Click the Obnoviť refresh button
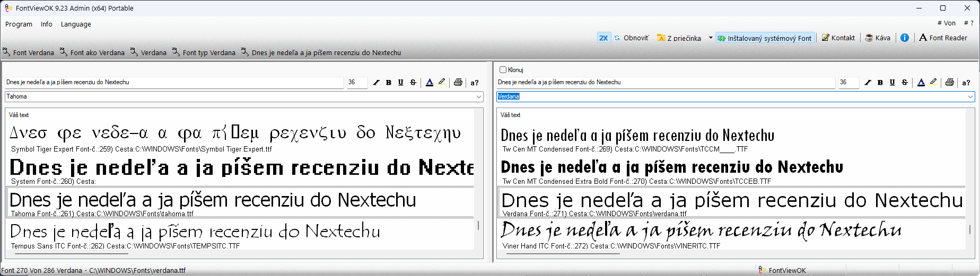980x276 pixels. (632, 38)
